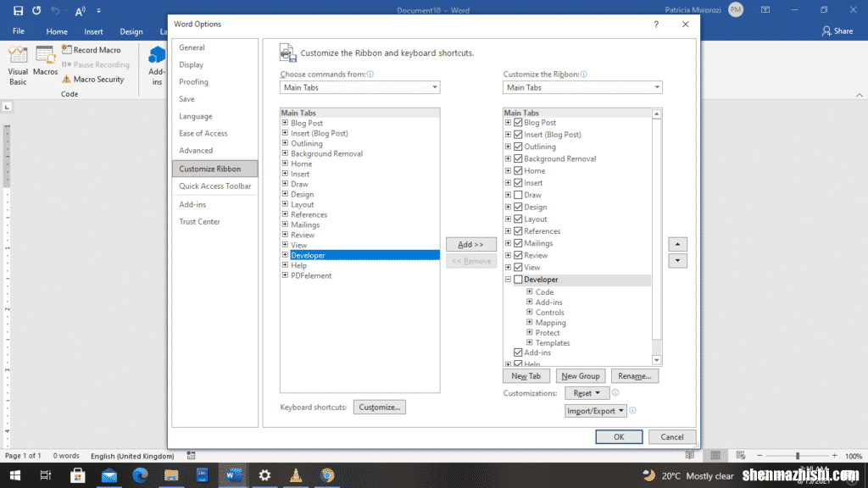Image resolution: width=868 pixels, height=488 pixels.
Task: Expand PDFelement in the left list
Action: click(x=285, y=275)
